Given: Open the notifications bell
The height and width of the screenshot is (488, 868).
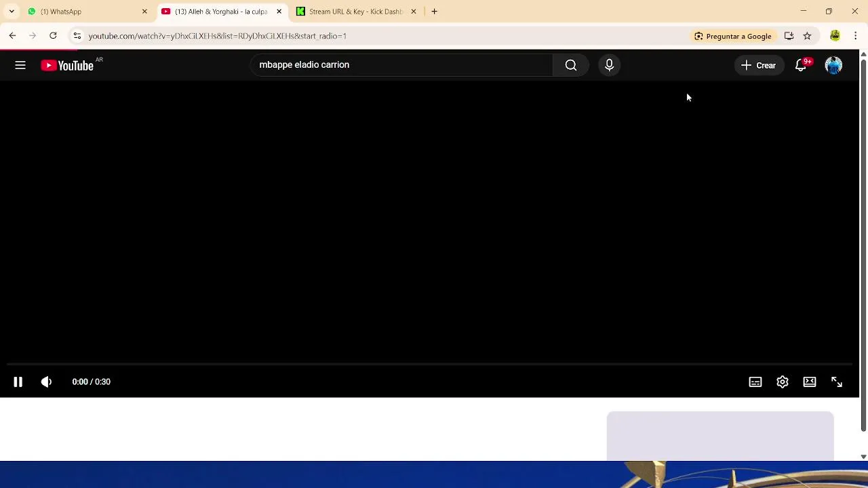Looking at the screenshot, I should [801, 65].
